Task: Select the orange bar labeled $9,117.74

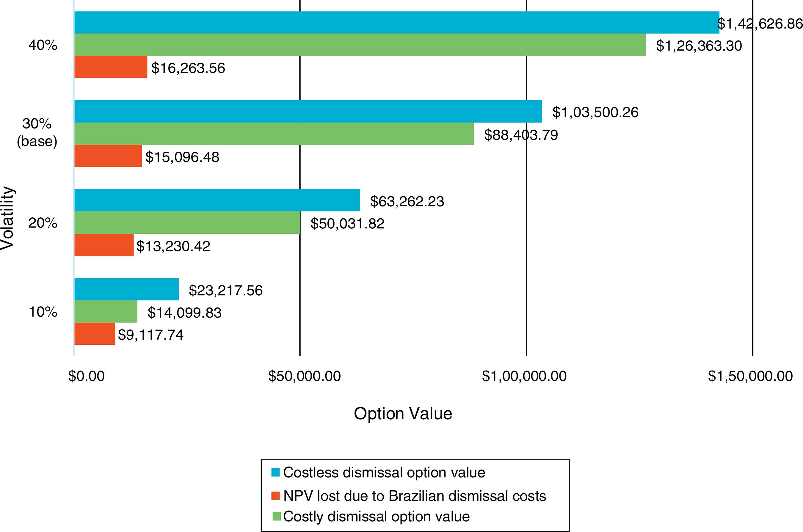Action: tap(94, 334)
